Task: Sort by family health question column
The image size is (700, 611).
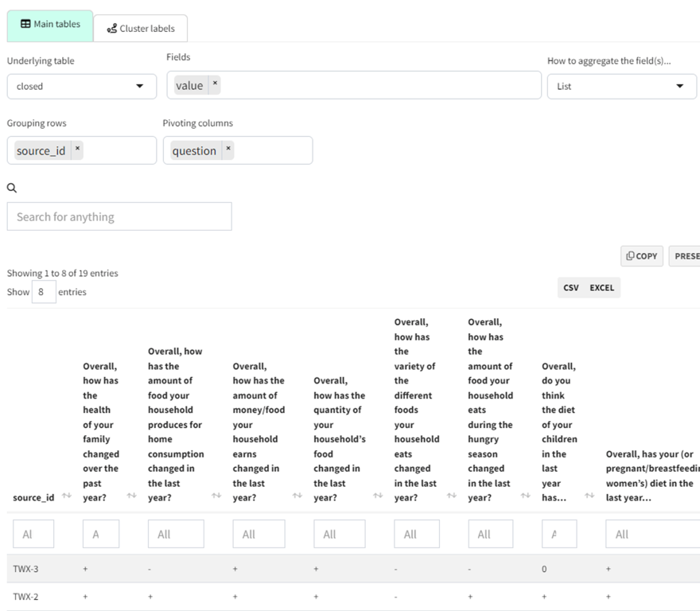Action: coord(131,497)
